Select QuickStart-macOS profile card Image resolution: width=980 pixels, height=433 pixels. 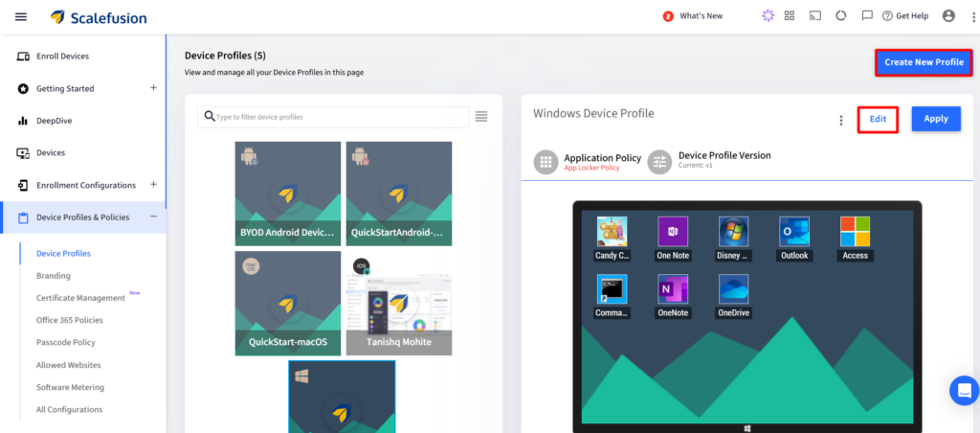point(287,304)
